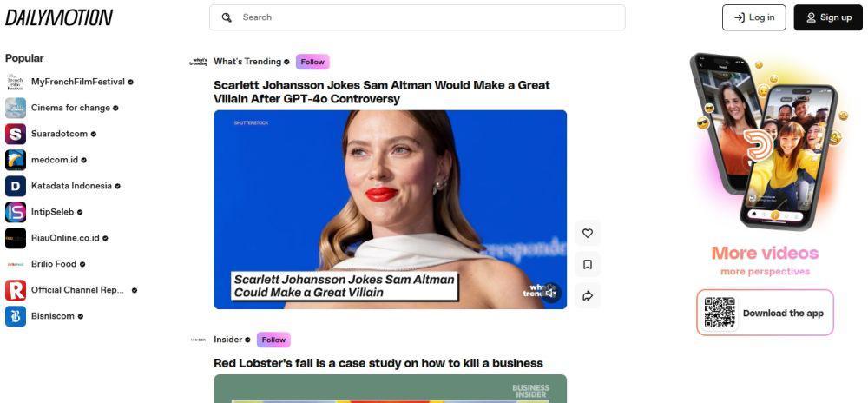Select Cinema for change channel name

coord(70,108)
